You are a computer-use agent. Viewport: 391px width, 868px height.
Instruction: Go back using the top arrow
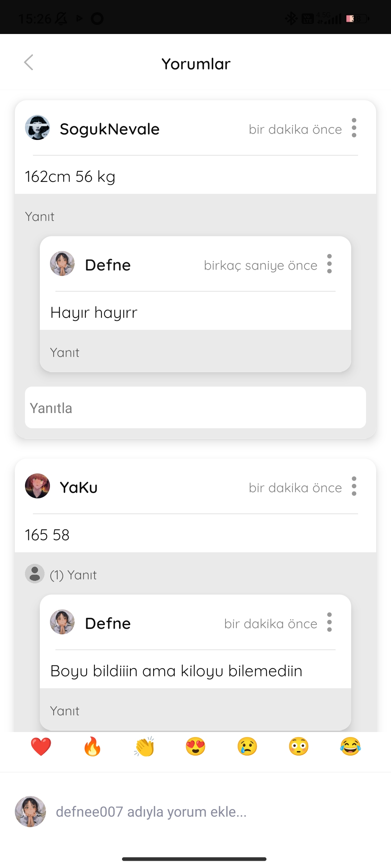(x=29, y=63)
